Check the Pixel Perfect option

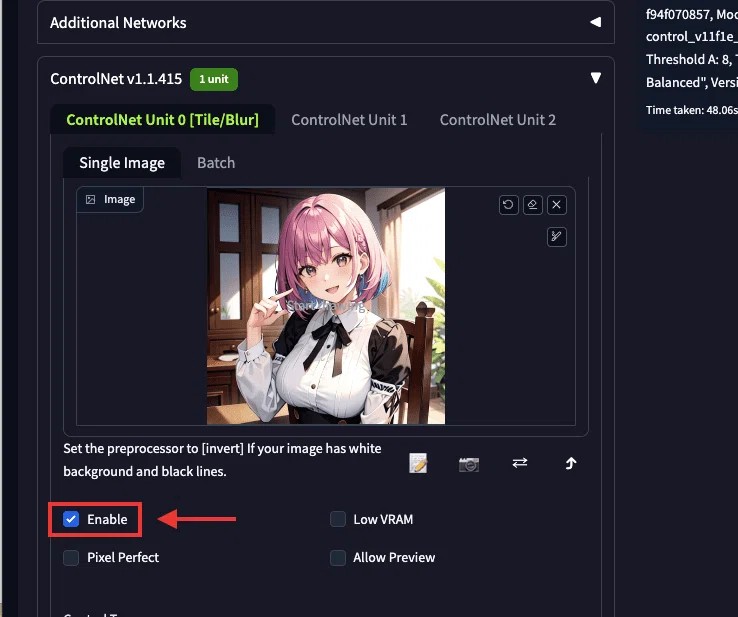coord(71,558)
